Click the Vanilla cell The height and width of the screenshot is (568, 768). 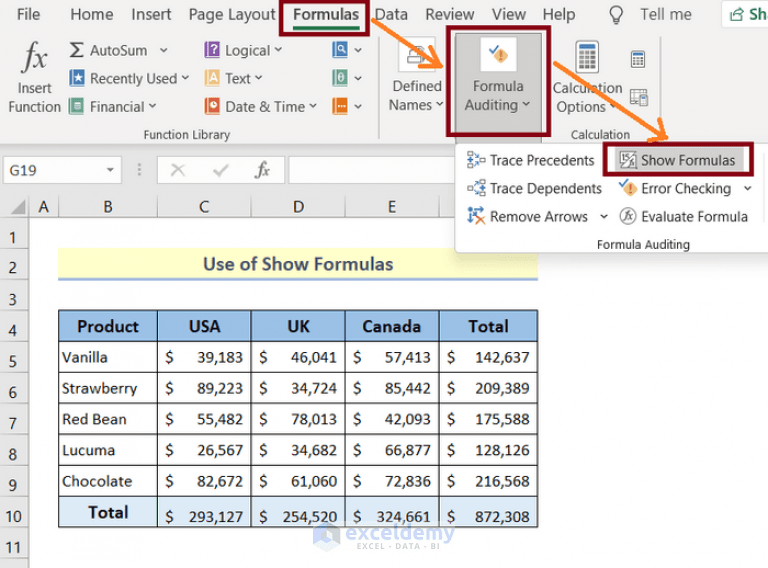[108, 357]
